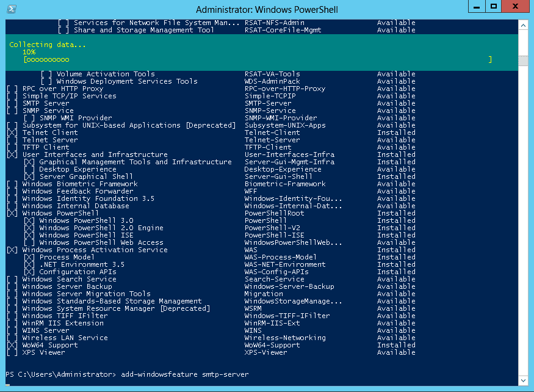
Task: Close the Administrator PowerShell window
Action: click(516, 7)
